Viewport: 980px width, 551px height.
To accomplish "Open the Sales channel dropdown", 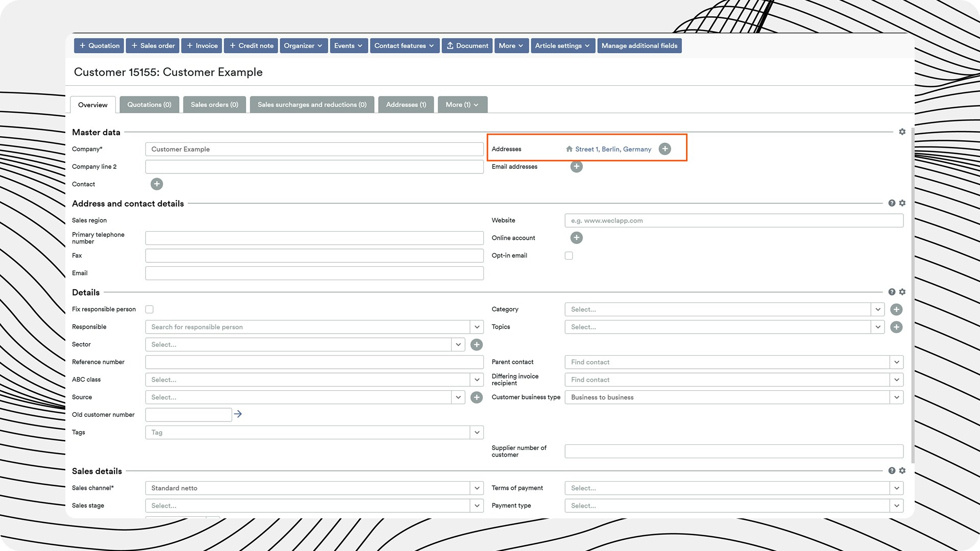I will [477, 488].
